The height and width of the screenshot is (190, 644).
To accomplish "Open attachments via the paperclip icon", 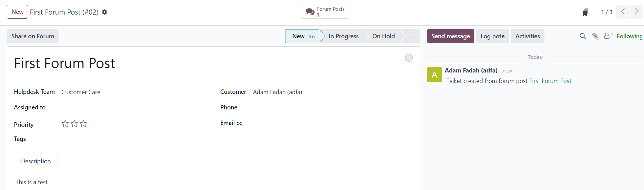I will tap(595, 36).
